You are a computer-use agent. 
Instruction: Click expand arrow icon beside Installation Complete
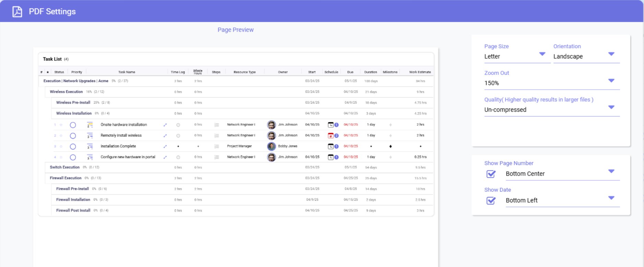(x=165, y=146)
